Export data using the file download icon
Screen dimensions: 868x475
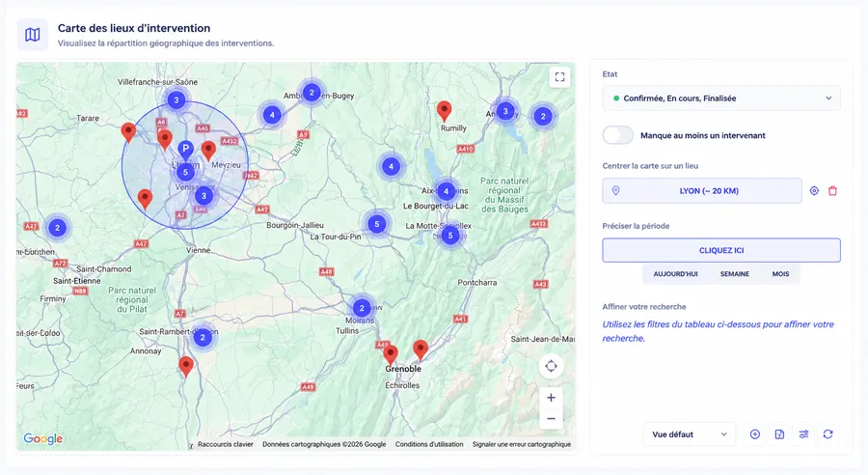click(x=779, y=434)
